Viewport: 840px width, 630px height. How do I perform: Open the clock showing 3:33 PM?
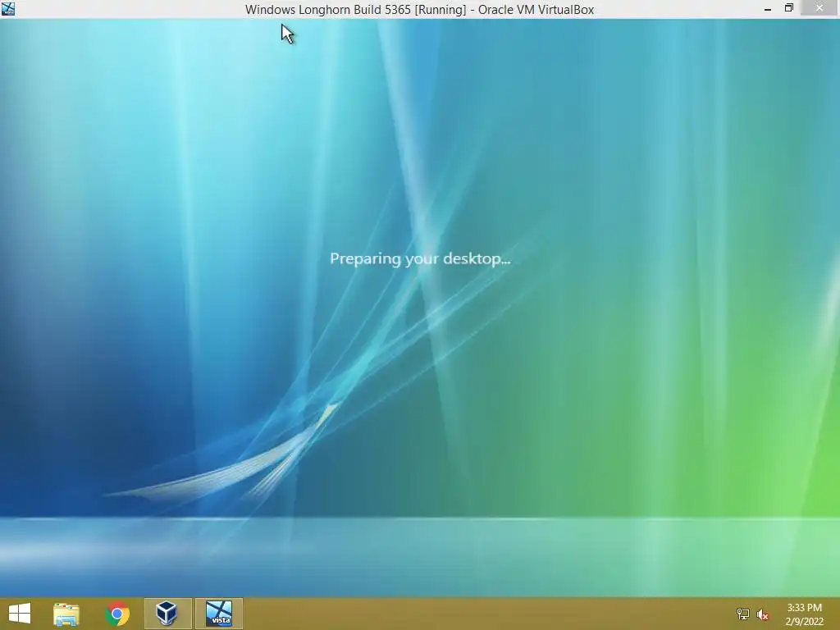point(804,614)
